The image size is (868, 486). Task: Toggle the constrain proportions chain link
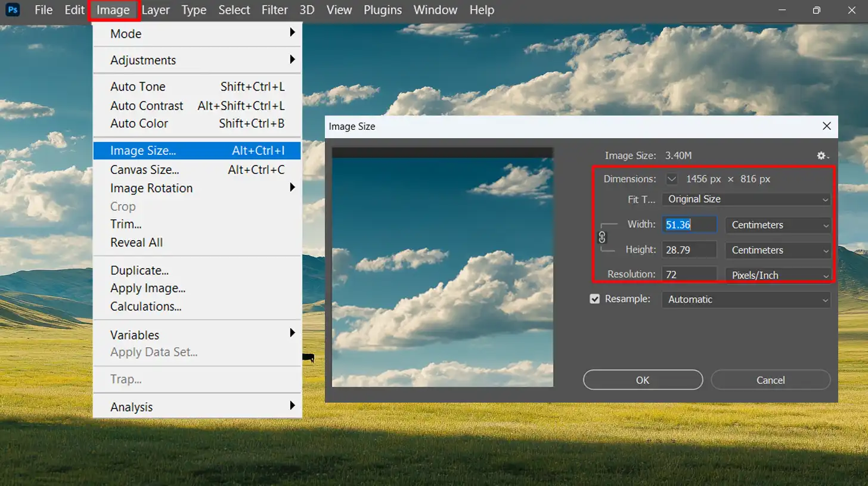point(602,237)
